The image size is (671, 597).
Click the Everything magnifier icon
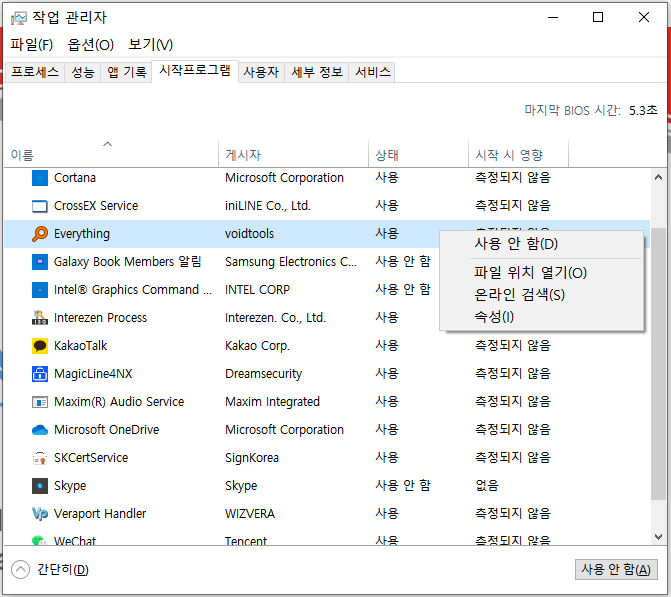coord(40,234)
